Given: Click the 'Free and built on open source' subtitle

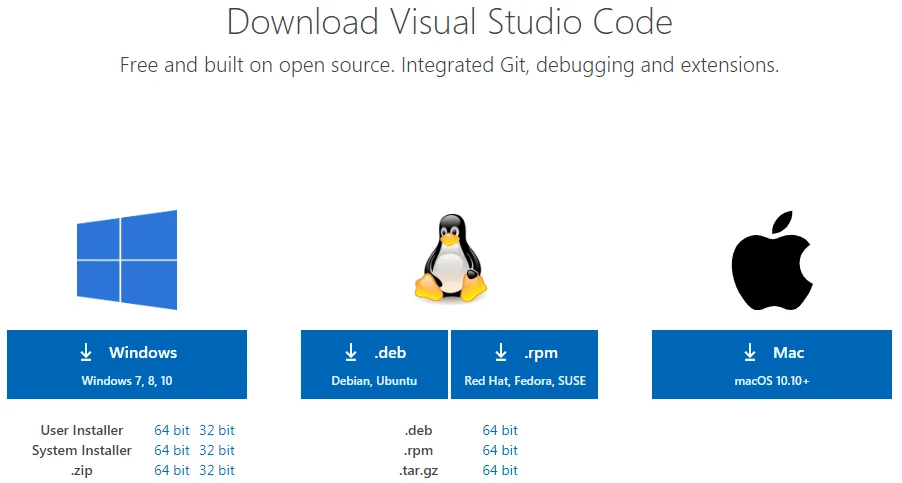Looking at the screenshot, I should 449,65.
